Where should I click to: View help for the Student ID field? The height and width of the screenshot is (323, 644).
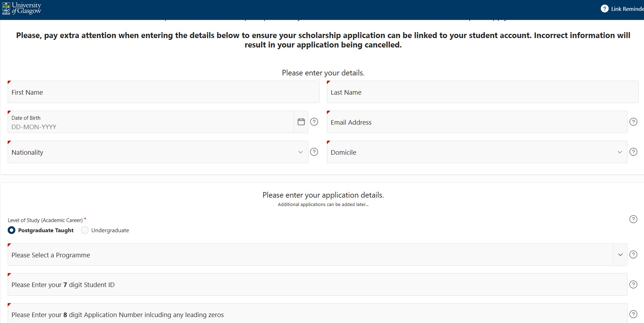[633, 285]
